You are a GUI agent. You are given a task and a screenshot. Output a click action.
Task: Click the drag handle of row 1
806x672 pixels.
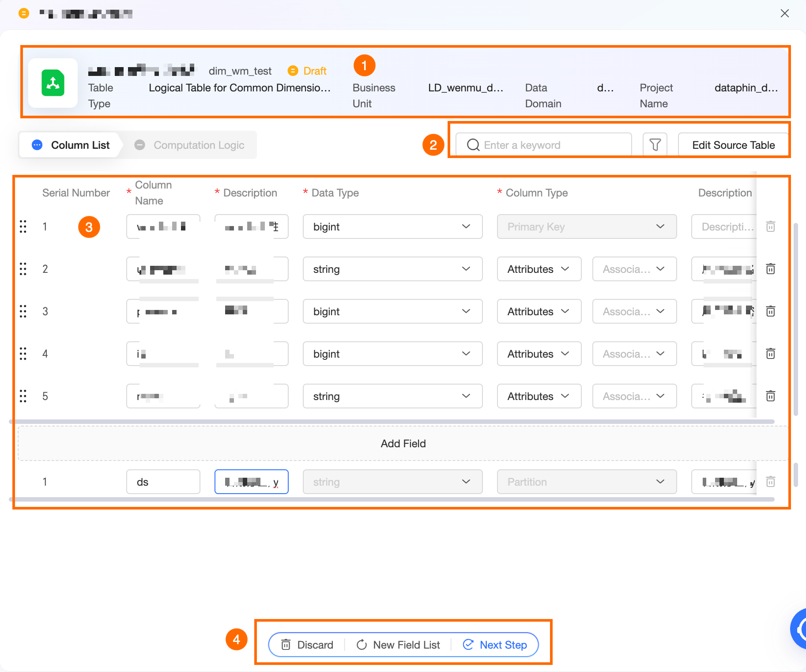pos(23,227)
